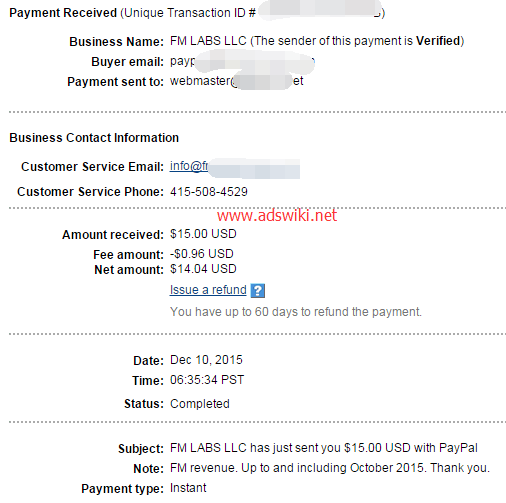This screenshot has width=506, height=503.
Task: Click the $14.04 USD net amount
Action: 203,269
